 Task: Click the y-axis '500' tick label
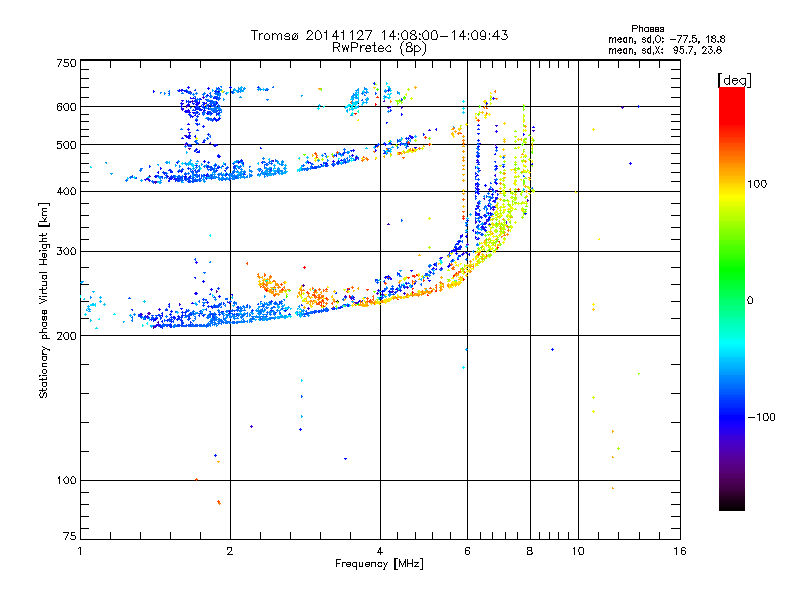[x=67, y=145]
